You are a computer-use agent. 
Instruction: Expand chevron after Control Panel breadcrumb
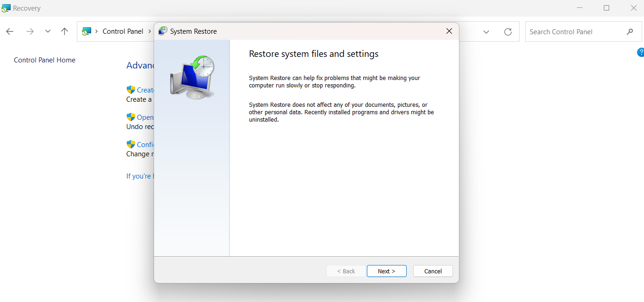point(149,31)
